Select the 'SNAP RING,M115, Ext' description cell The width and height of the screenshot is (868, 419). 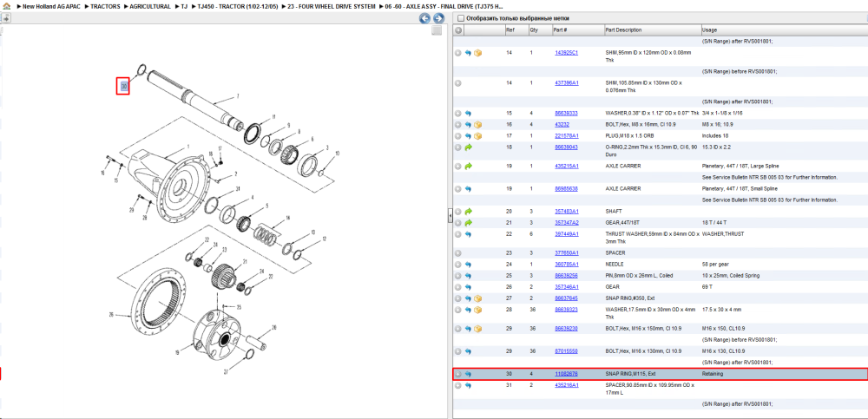coord(630,374)
